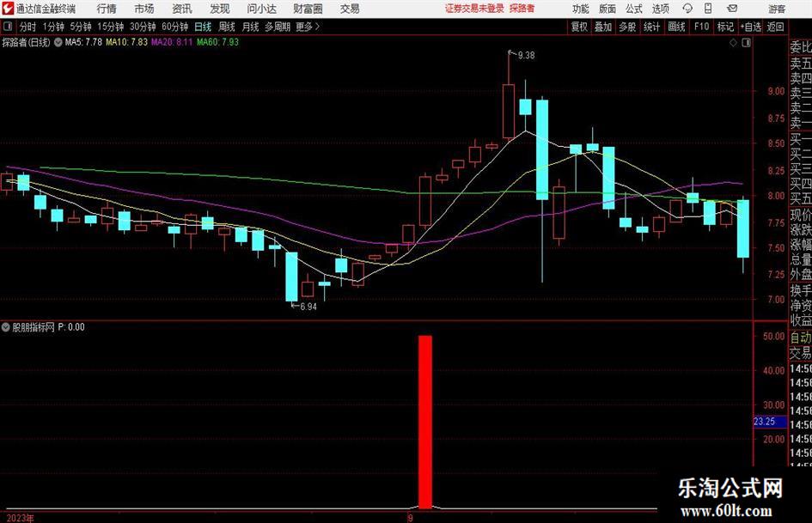Open the 多周期 multi-period view
This screenshot has width=812, height=523.
click(x=278, y=27)
